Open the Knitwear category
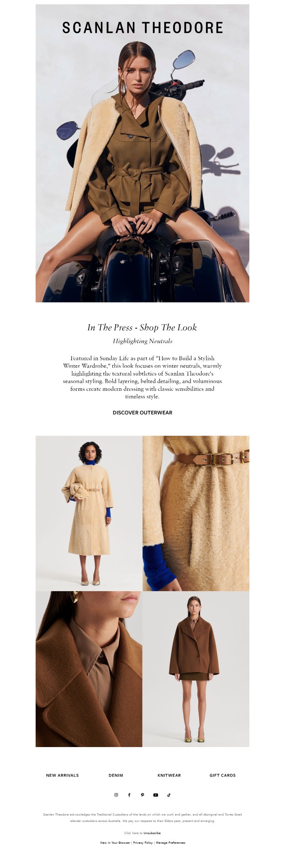The image size is (285, 868). pyautogui.click(x=169, y=775)
